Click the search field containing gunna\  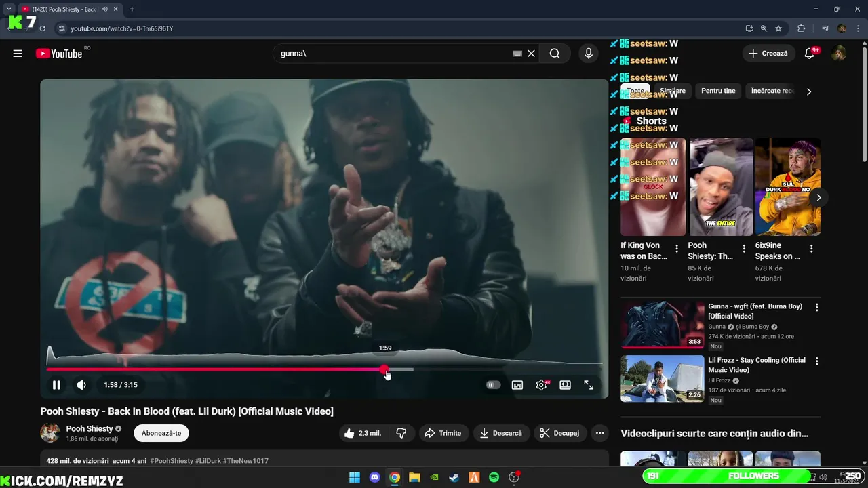point(393,54)
